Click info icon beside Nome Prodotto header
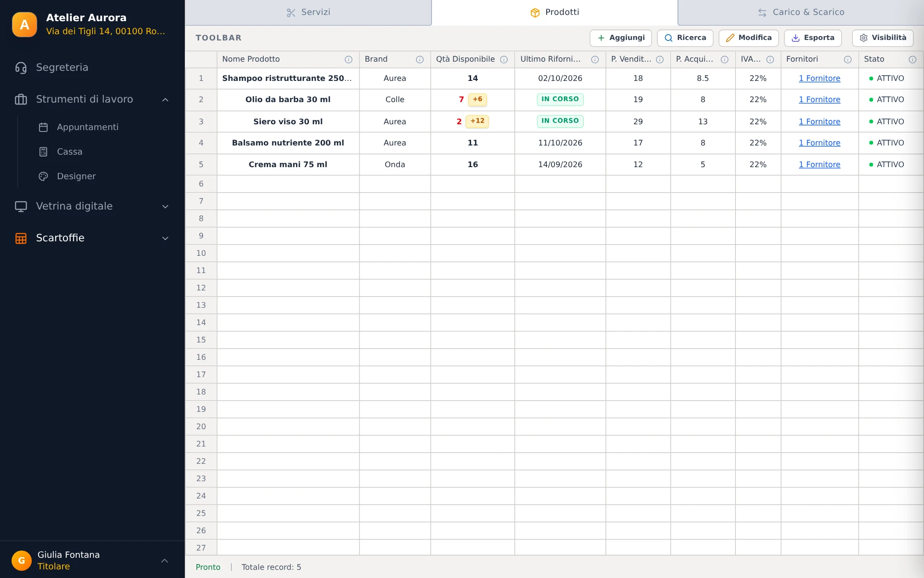 [348, 59]
